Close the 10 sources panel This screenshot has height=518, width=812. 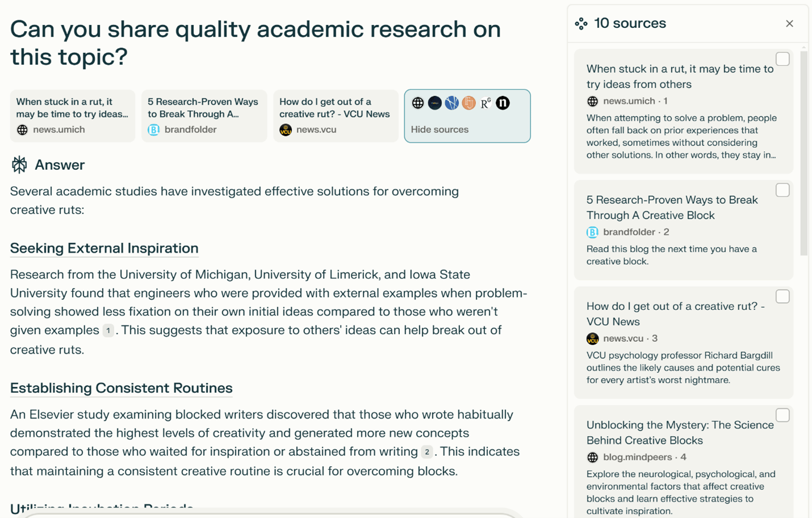[789, 23]
